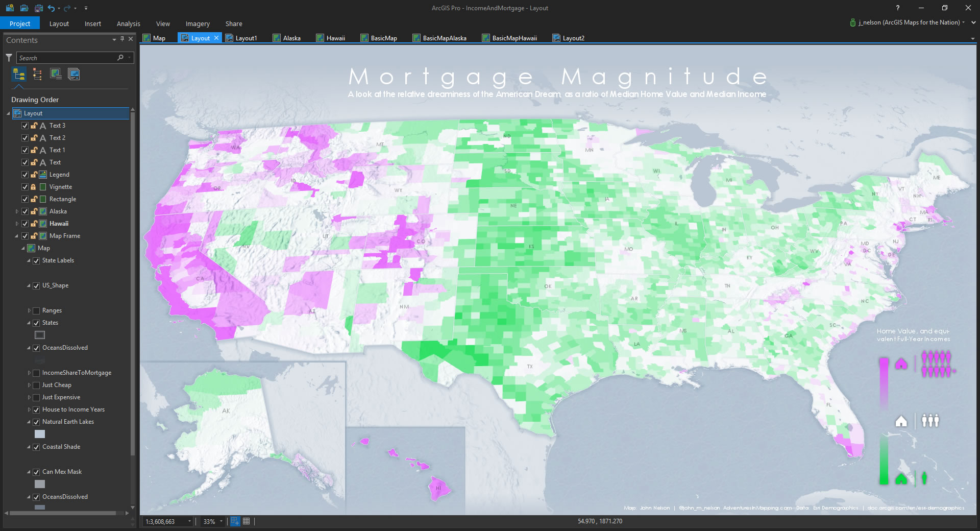Close the active Layout view tab

[216, 38]
